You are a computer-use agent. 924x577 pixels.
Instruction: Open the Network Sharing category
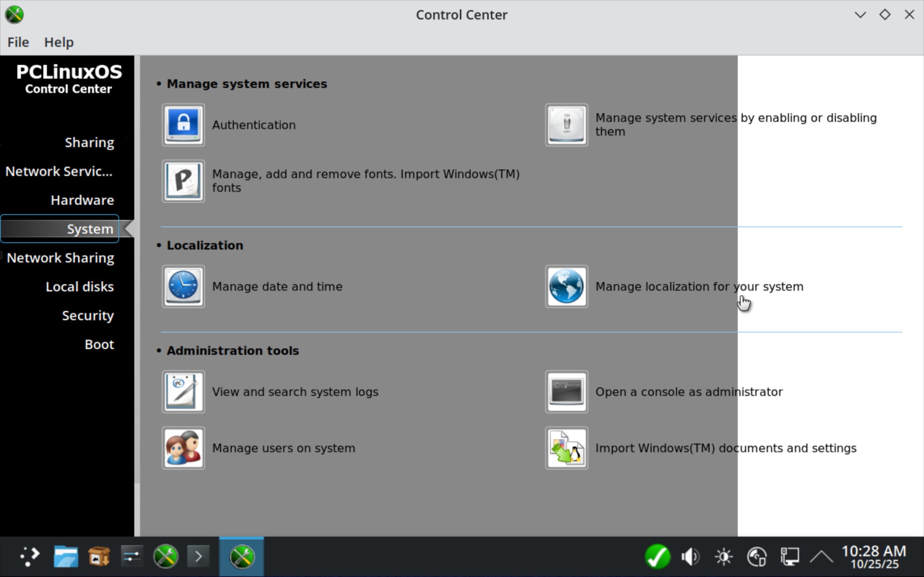click(60, 258)
